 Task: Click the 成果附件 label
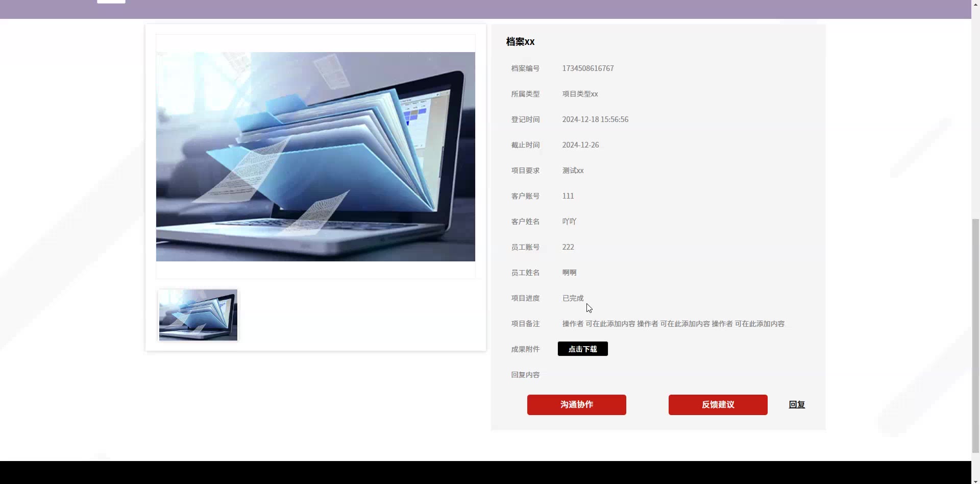(x=525, y=349)
